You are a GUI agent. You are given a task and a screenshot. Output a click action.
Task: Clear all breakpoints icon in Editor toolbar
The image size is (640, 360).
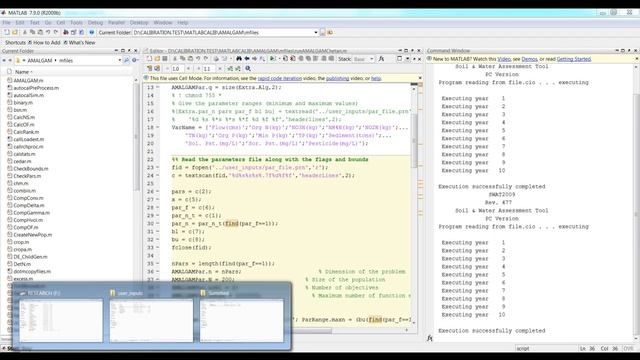(x=293, y=59)
